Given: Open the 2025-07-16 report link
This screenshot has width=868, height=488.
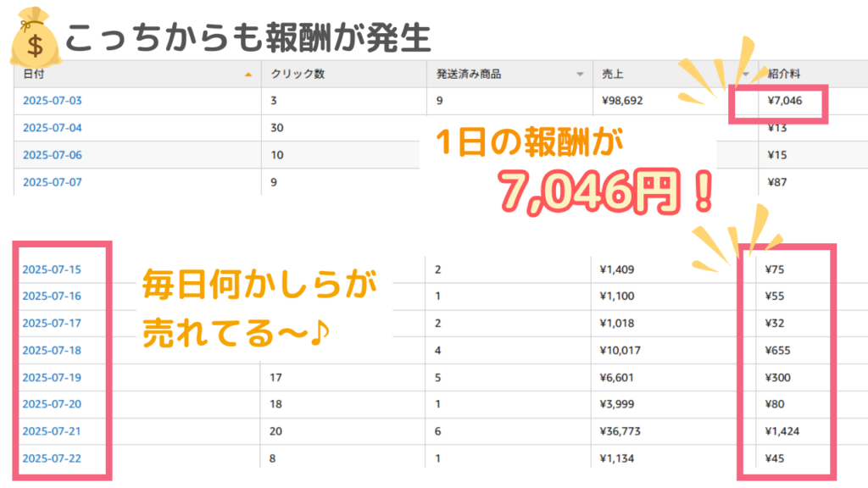Looking at the screenshot, I should [x=53, y=296].
